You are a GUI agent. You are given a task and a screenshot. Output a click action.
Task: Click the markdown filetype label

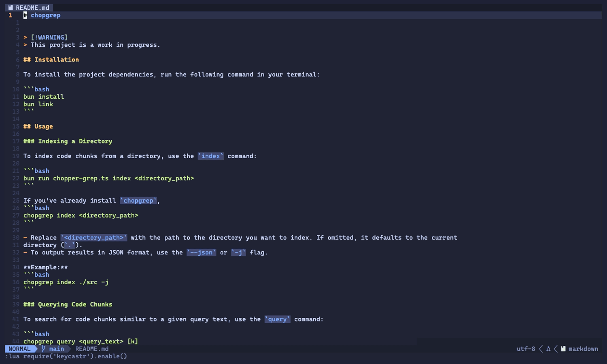point(583,349)
